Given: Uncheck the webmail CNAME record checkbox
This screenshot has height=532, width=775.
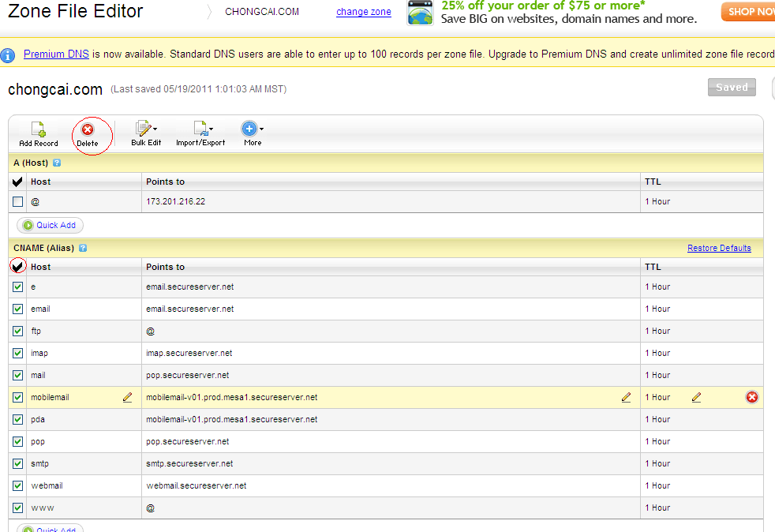Looking at the screenshot, I should coord(17,486).
